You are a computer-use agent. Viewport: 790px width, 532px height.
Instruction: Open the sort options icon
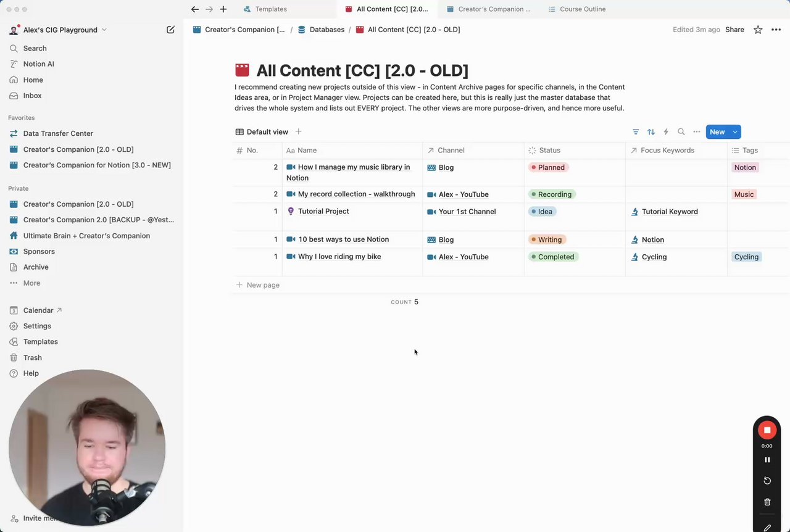click(651, 131)
